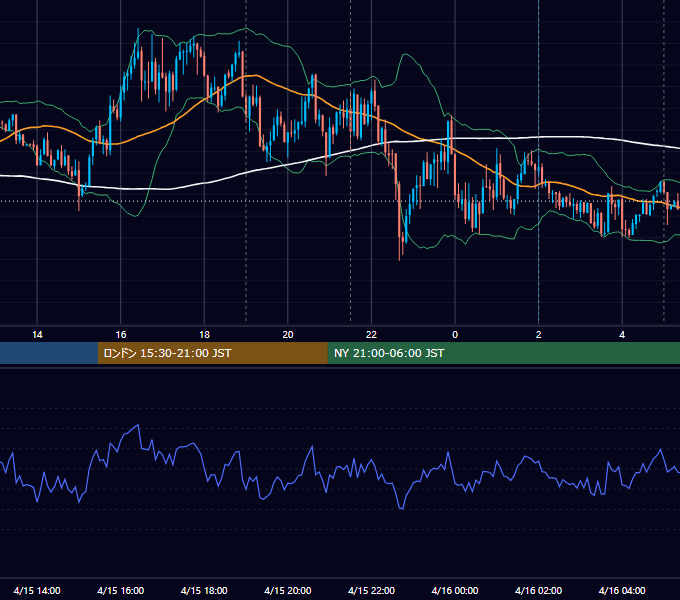Select the NY 21:00-06:00 JST session bar
The height and width of the screenshot is (600, 680).
tap(503, 353)
